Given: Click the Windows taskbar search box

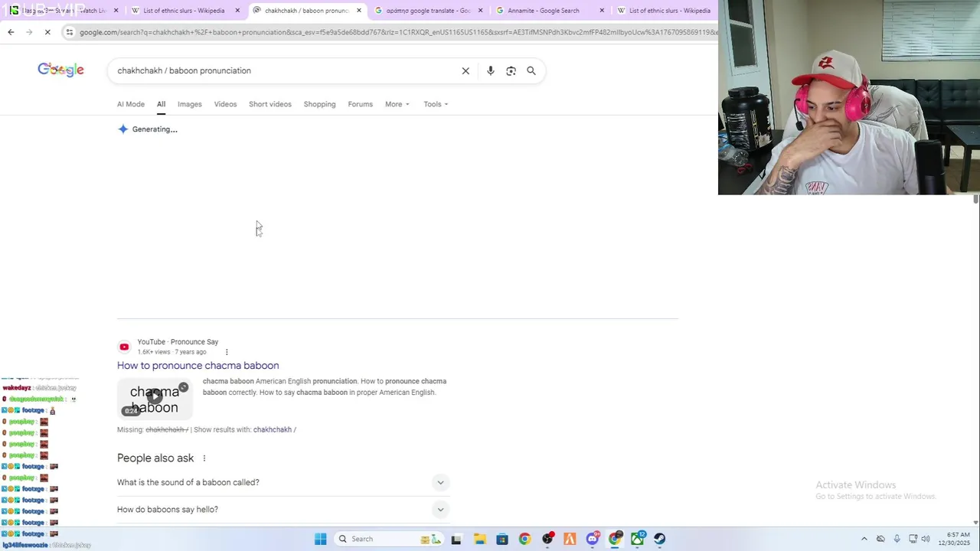Looking at the screenshot, I should point(390,539).
